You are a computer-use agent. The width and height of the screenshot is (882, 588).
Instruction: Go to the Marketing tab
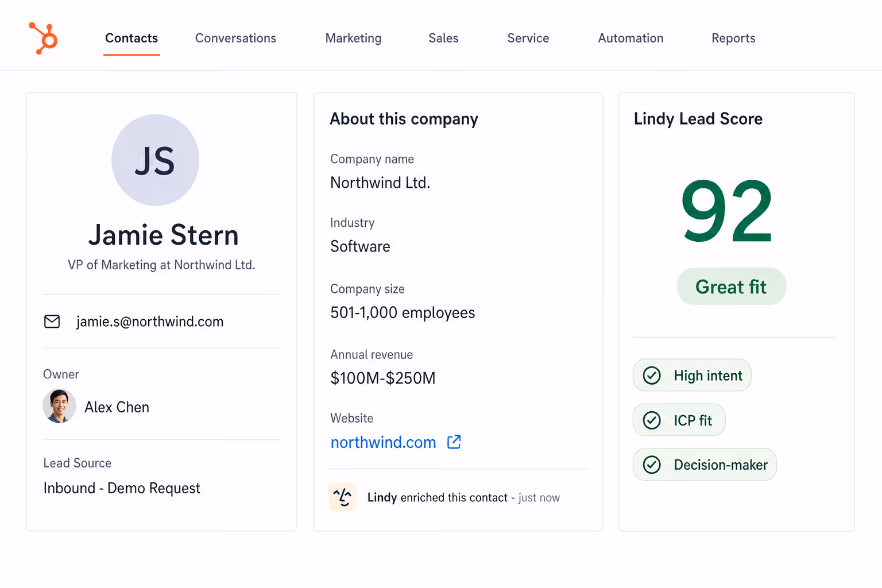pos(353,38)
